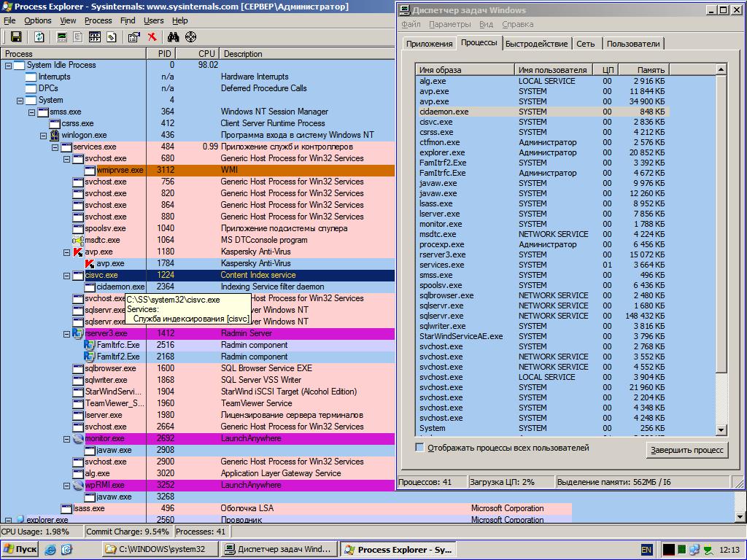
Task: Collapse the smss.exe tree node
Action: [x=31, y=113]
